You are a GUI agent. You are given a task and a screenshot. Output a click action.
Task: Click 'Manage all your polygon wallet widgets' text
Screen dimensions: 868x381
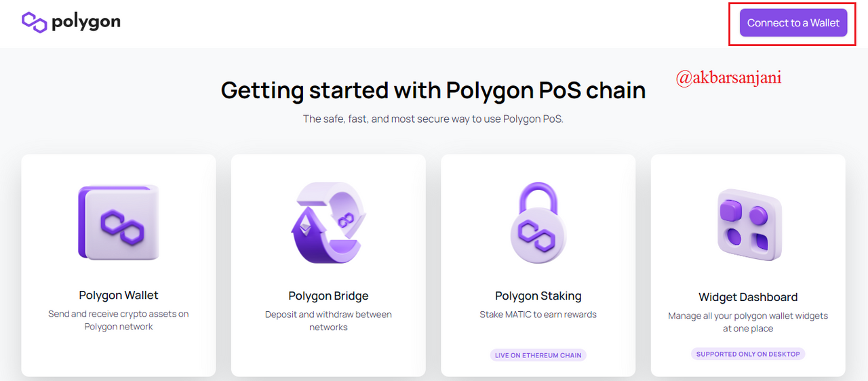click(x=748, y=322)
